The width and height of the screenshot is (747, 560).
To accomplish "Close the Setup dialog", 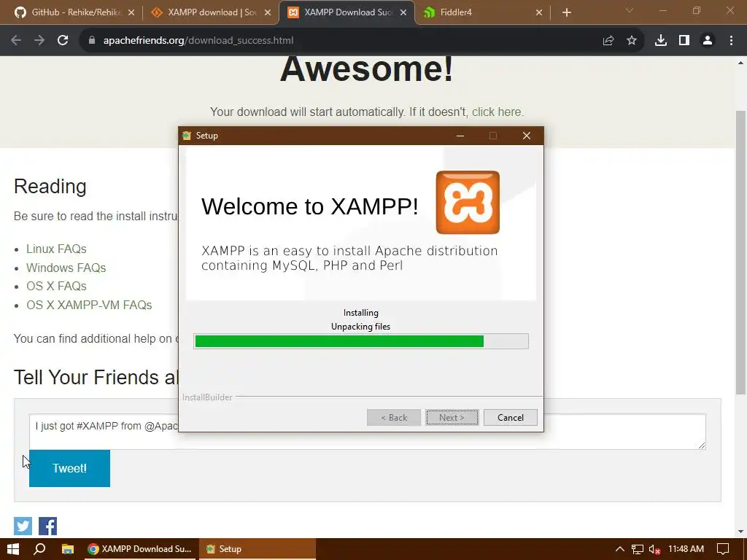I will pyautogui.click(x=527, y=136).
